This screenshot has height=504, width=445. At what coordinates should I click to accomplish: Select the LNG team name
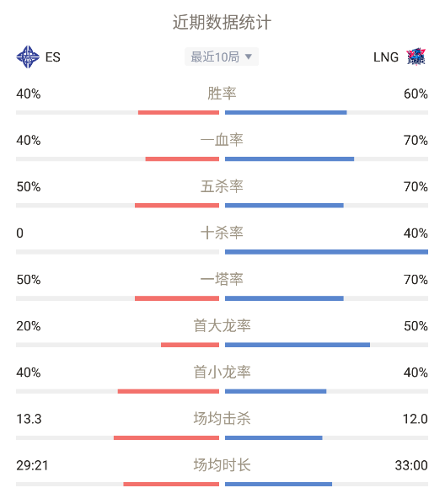coord(386,57)
